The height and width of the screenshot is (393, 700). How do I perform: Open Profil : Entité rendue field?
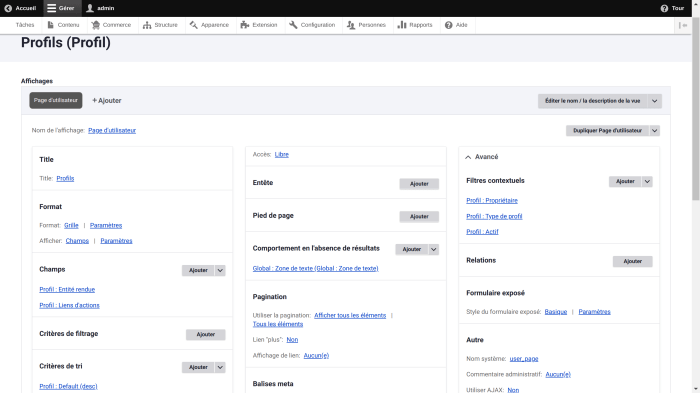pyautogui.click(x=67, y=289)
